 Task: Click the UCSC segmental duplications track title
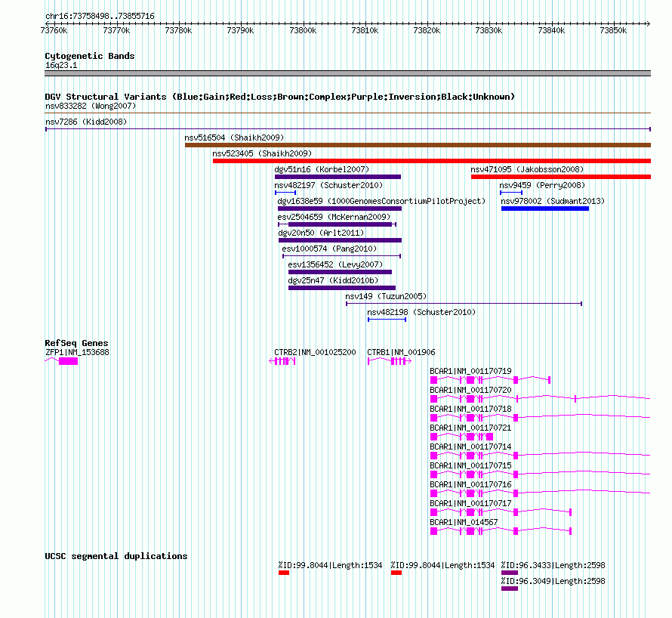coord(116,556)
